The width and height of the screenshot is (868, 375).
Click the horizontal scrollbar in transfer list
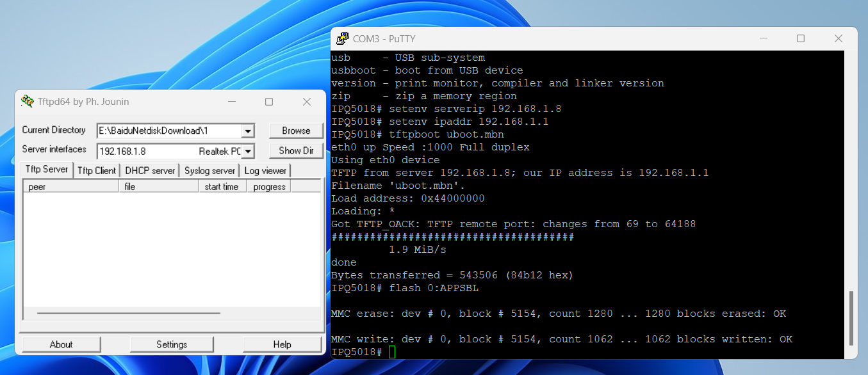[128, 314]
